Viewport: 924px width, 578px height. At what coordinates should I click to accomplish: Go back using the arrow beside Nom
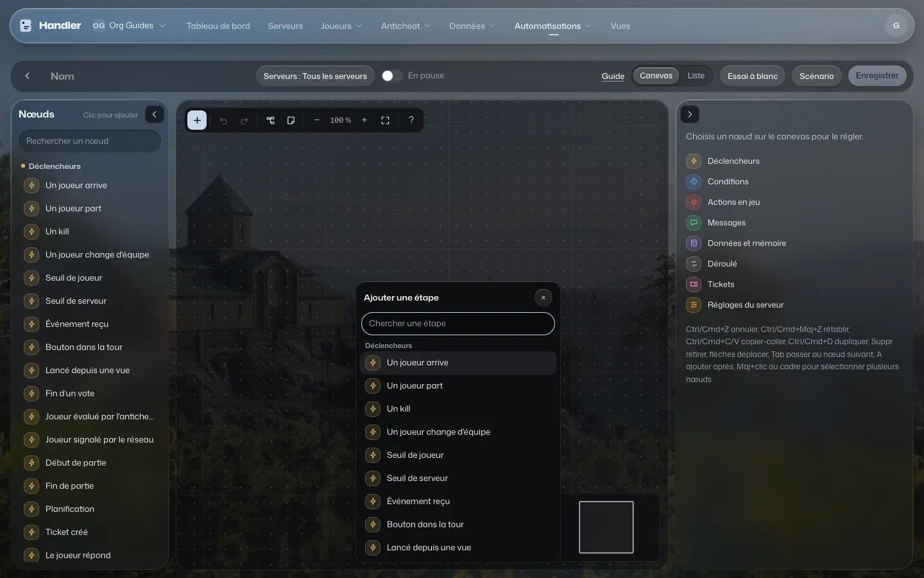click(28, 76)
